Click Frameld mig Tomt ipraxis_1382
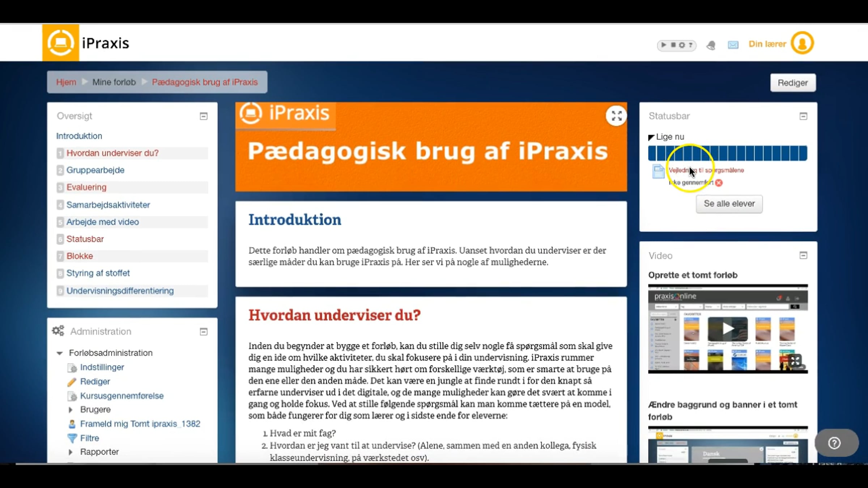Screen dimensions: 868x488 pos(140,424)
